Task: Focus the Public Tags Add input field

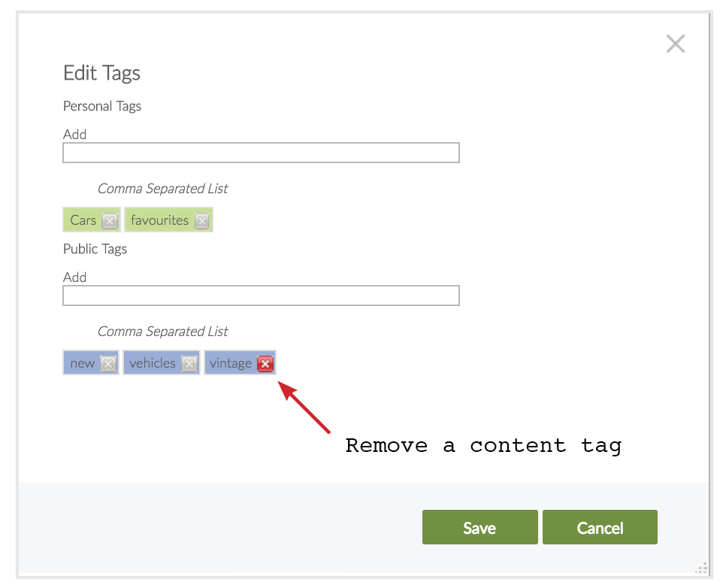Action: tap(261, 296)
